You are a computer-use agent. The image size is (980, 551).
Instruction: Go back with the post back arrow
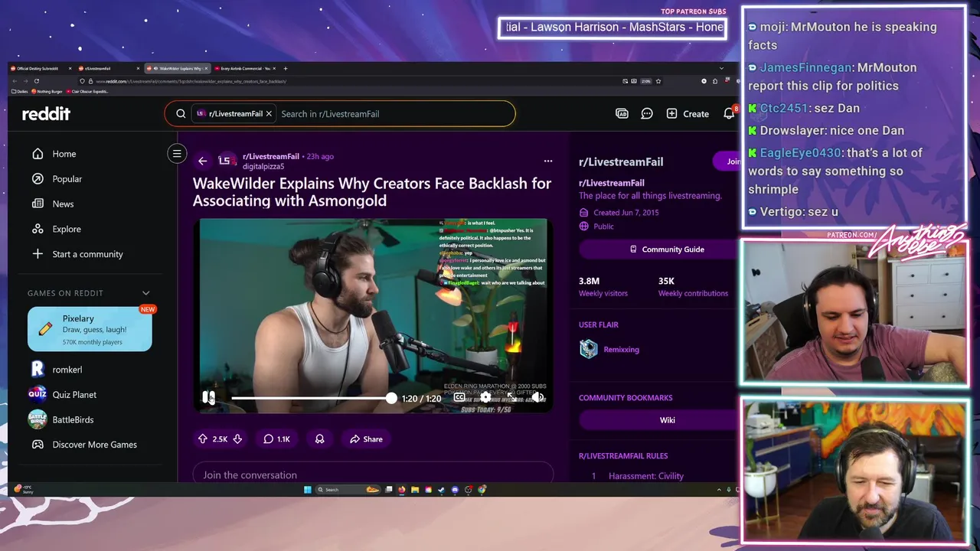click(202, 161)
